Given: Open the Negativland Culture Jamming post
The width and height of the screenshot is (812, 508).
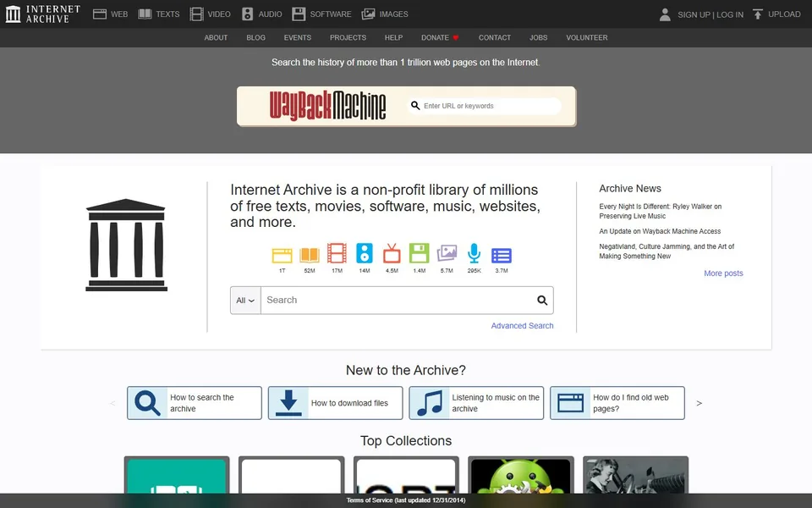Looking at the screenshot, I should coord(667,251).
